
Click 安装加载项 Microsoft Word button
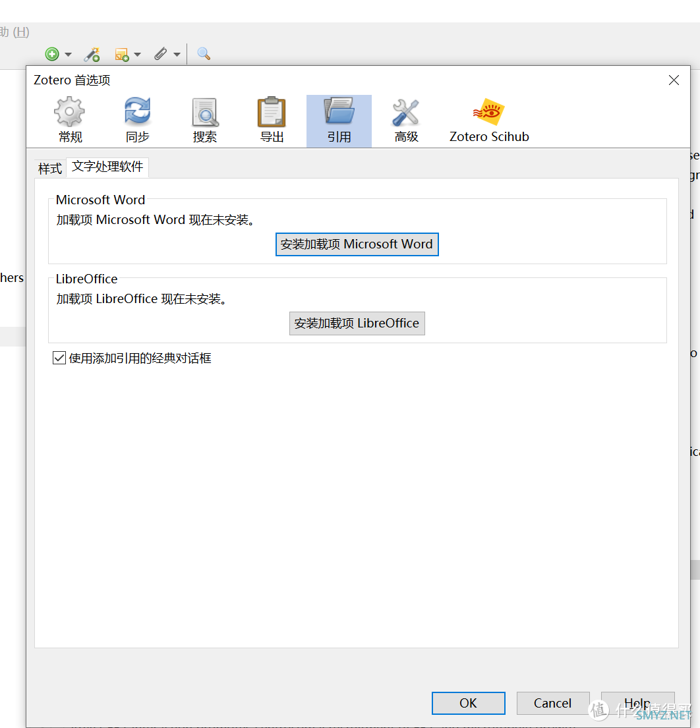point(357,244)
